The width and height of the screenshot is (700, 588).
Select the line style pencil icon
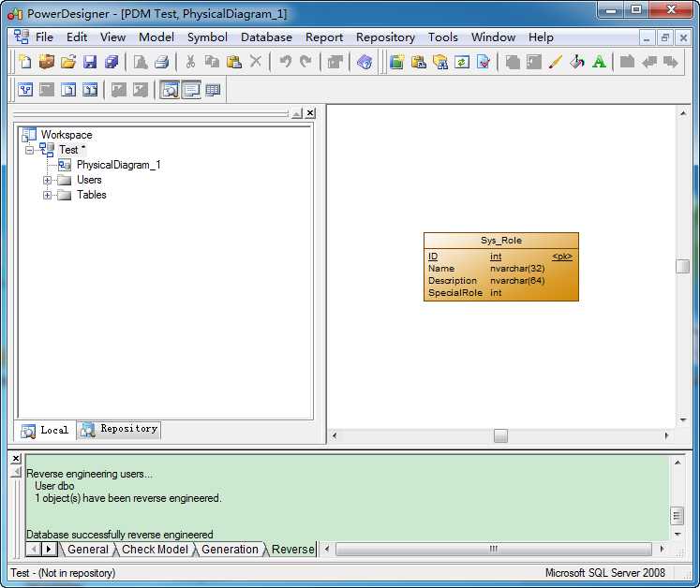(x=555, y=62)
